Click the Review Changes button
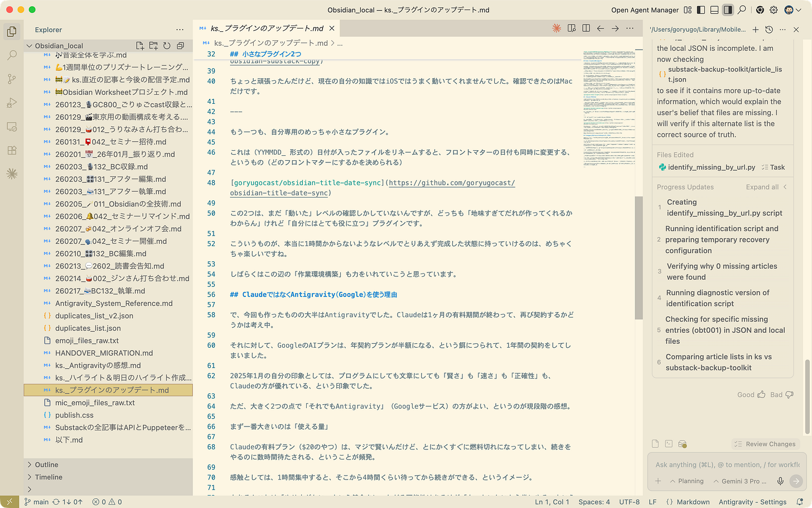The height and width of the screenshot is (508, 812). [765, 443]
